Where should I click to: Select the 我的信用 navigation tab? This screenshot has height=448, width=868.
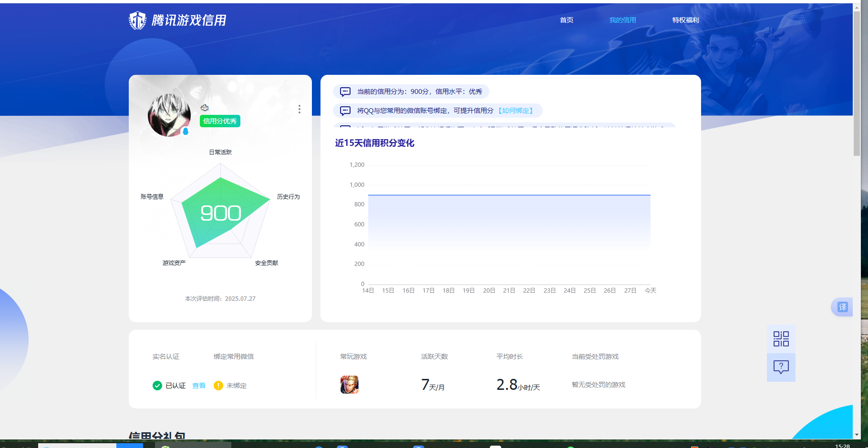[622, 20]
